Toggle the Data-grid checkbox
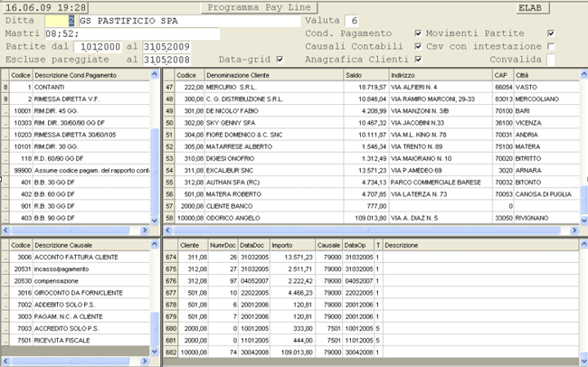The image size is (588, 367). 280,60
